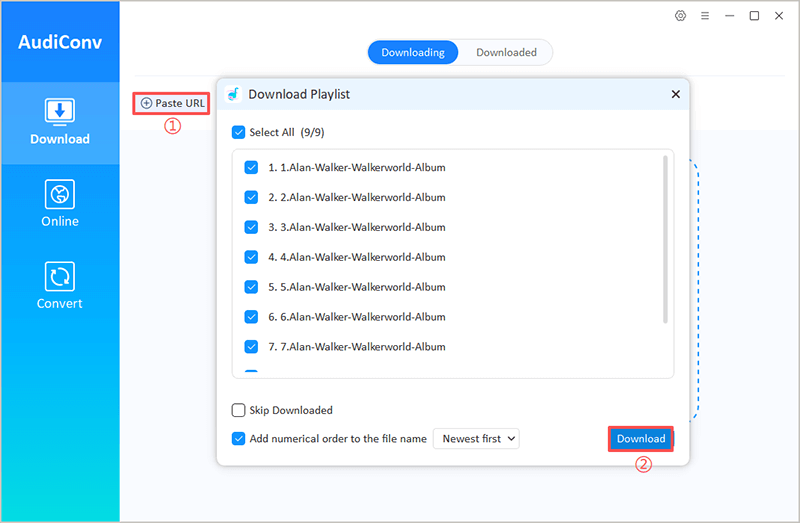Enable the Skip Downloaded checkbox
The width and height of the screenshot is (800, 523).
click(238, 410)
